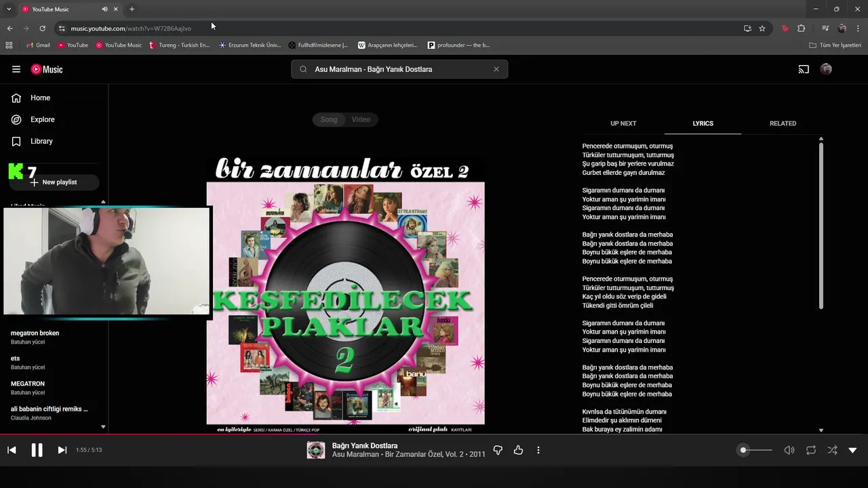Switch player to Song mode
This screenshot has width=868, height=488.
(329, 119)
